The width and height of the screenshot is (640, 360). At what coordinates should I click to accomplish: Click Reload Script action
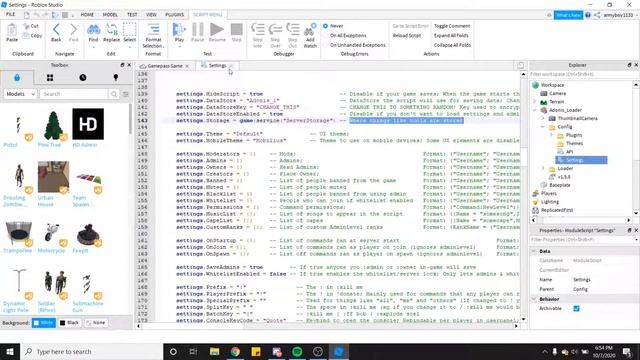[x=407, y=36]
